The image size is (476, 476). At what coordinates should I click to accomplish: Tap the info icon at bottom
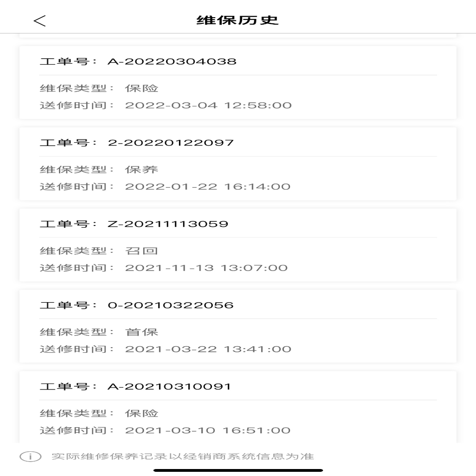point(30,456)
